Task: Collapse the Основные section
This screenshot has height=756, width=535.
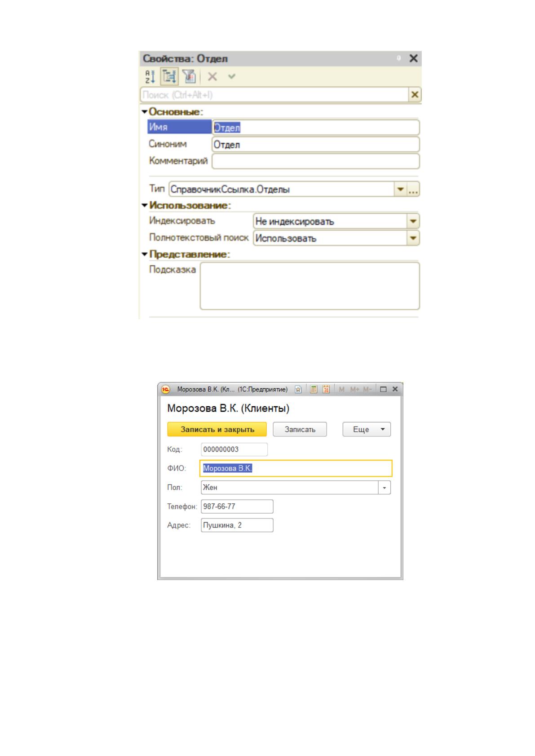Action: coord(145,111)
